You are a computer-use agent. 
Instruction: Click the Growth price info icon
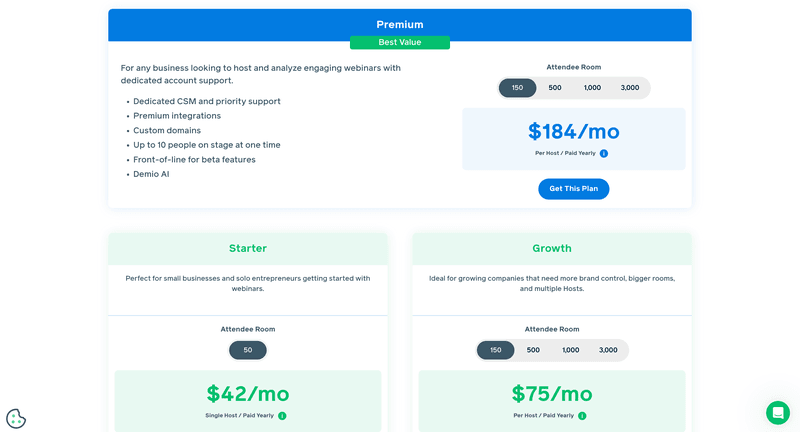[x=582, y=416]
